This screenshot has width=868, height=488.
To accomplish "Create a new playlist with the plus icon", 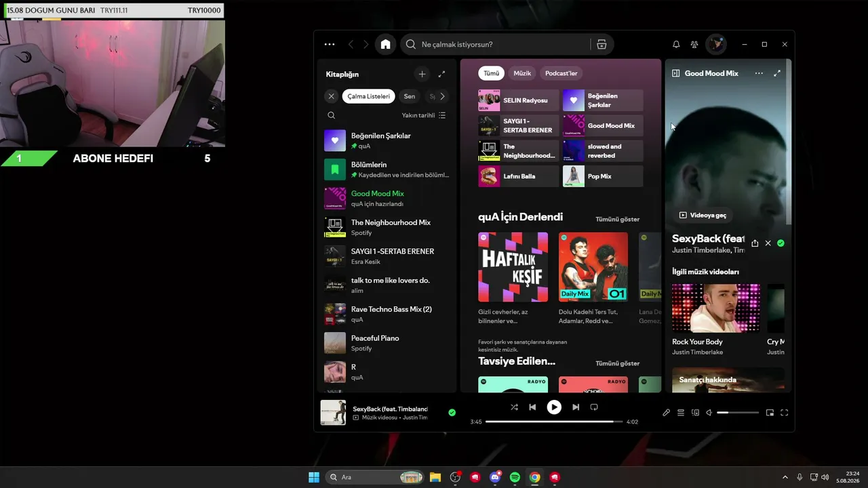I will click(422, 74).
